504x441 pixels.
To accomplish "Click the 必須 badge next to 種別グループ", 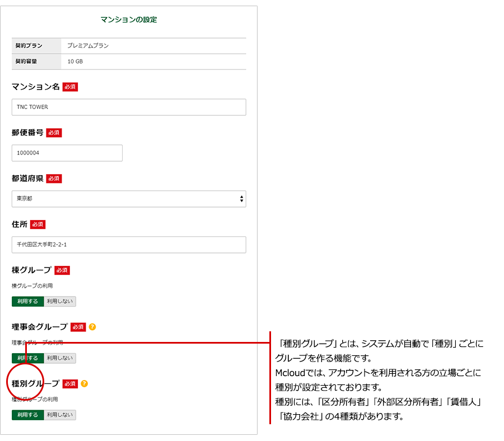I will 70,384.
